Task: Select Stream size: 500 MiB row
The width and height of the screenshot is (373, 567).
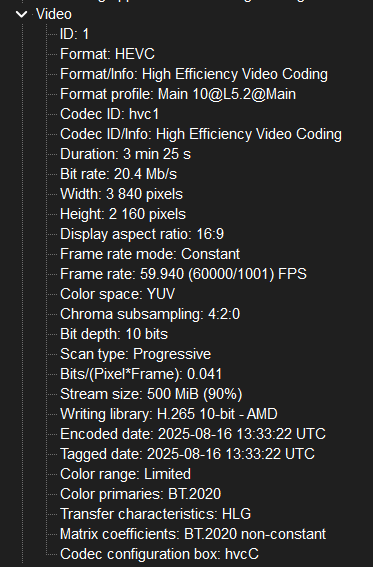Action: click(151, 394)
